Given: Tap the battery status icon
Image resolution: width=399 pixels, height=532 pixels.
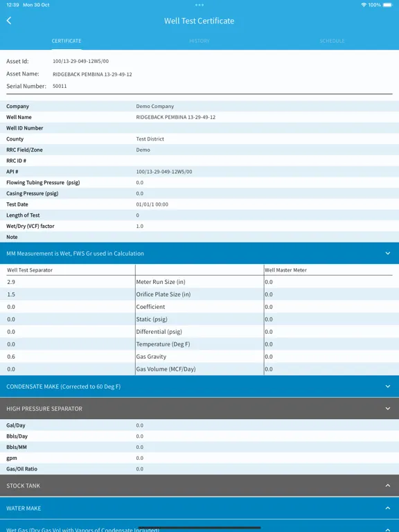Looking at the screenshot, I should coord(387,5).
